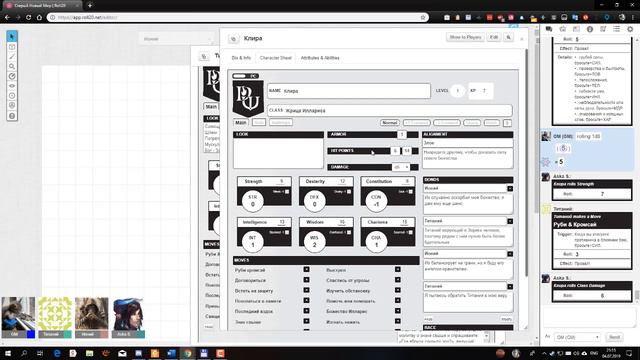Viewport: 640px width, 360px height.
Task: Choose the drawing pencil tool
Action: (x=12, y=57)
